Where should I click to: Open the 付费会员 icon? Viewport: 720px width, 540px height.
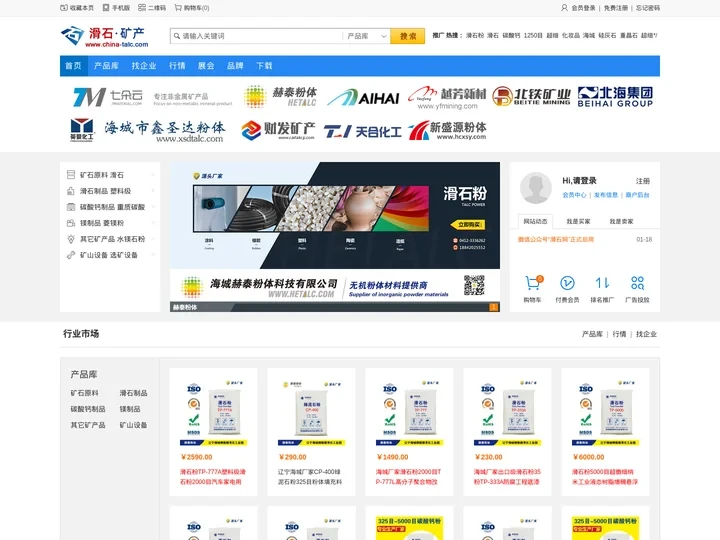[x=567, y=283]
